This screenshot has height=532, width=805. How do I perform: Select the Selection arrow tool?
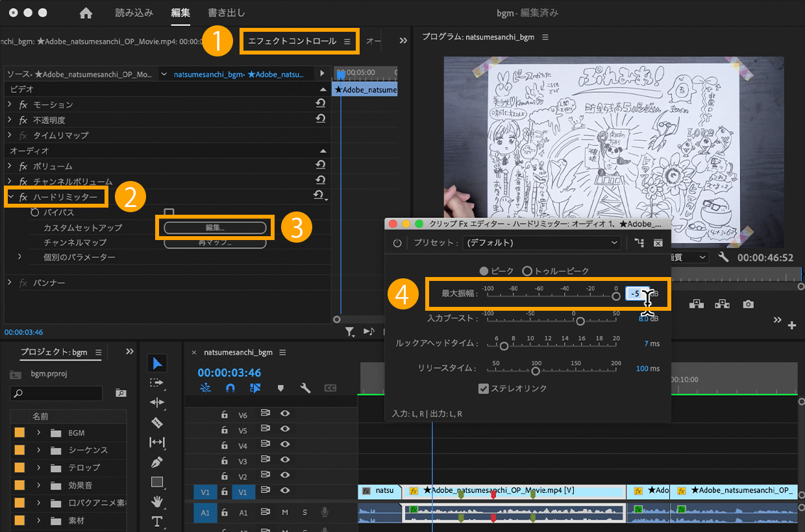click(157, 363)
